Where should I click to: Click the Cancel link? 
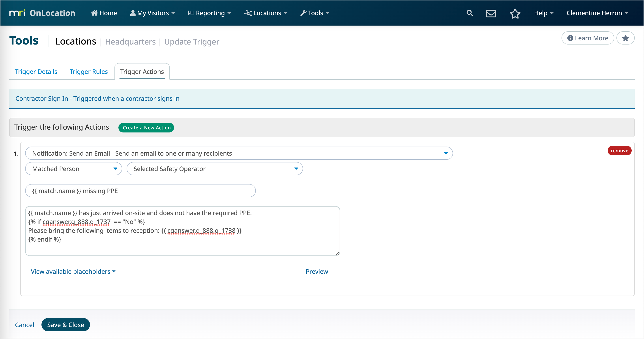(x=24, y=325)
